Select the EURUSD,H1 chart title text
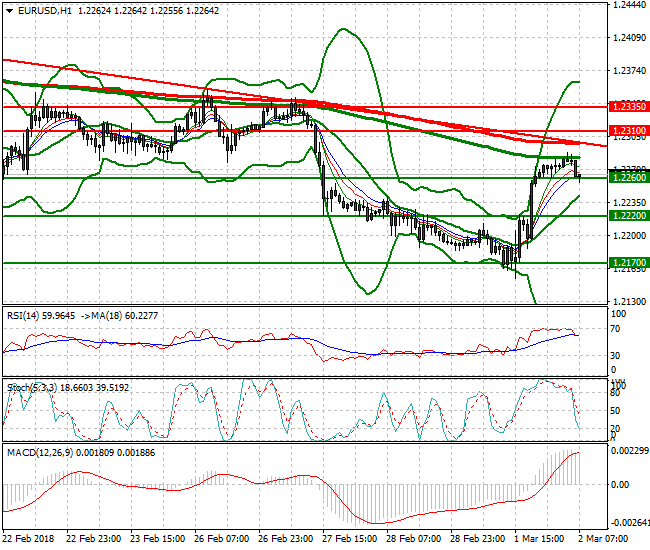This screenshot has width=650, height=550. [x=45, y=11]
